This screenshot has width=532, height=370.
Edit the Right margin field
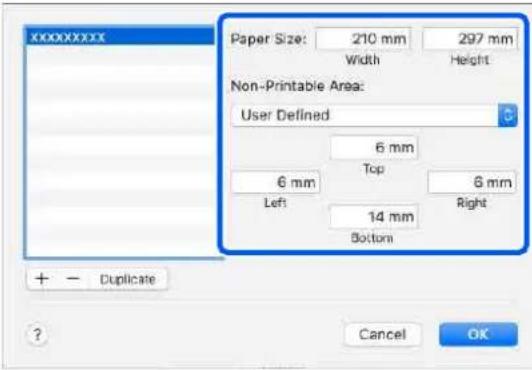472,182
